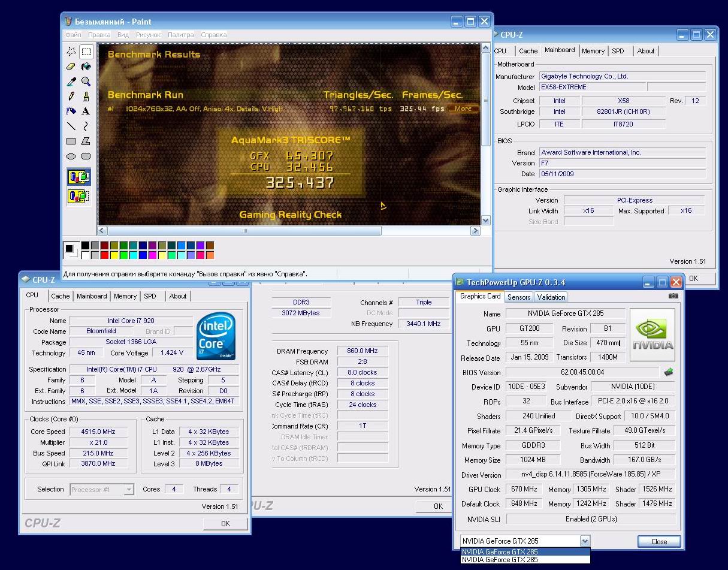The width and height of the screenshot is (728, 570).
Task: Click the Core Speed 4515.0 MHz field
Action: tap(99, 432)
